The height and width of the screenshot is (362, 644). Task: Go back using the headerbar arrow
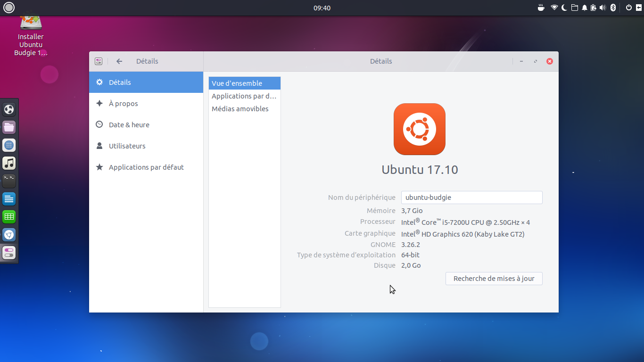click(119, 61)
